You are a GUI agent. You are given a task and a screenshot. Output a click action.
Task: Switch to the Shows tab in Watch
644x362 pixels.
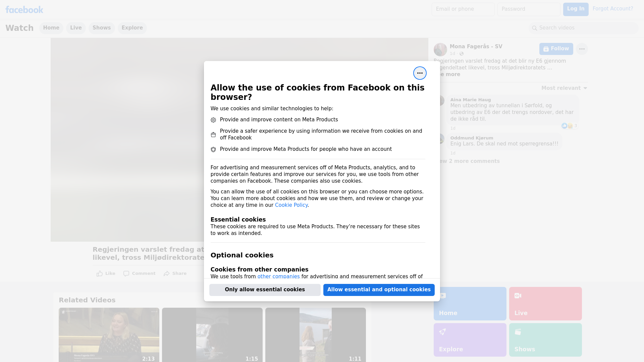tap(102, 28)
